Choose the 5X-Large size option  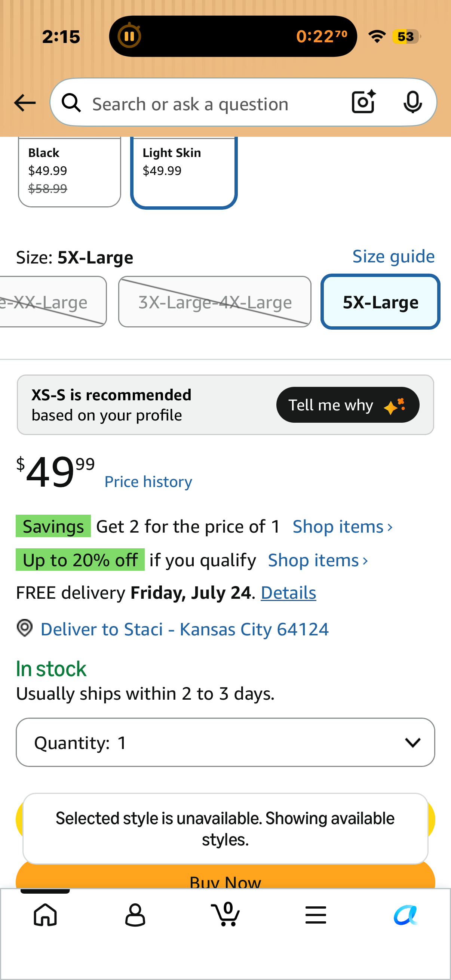tap(380, 302)
